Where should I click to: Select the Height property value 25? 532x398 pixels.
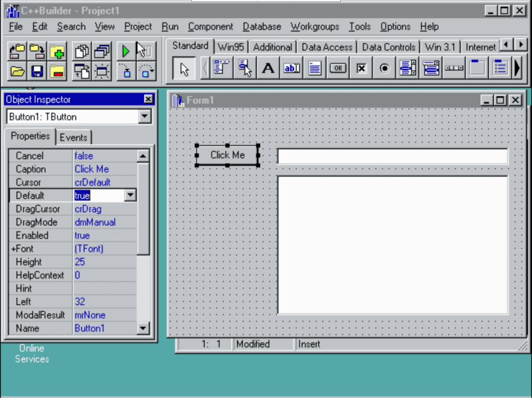pos(105,262)
